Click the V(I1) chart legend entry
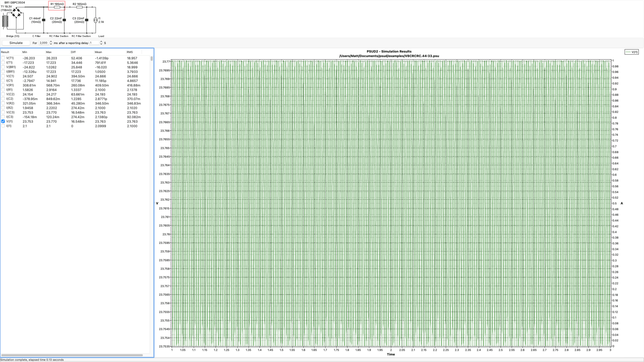The width and height of the screenshot is (644, 362). click(x=631, y=52)
